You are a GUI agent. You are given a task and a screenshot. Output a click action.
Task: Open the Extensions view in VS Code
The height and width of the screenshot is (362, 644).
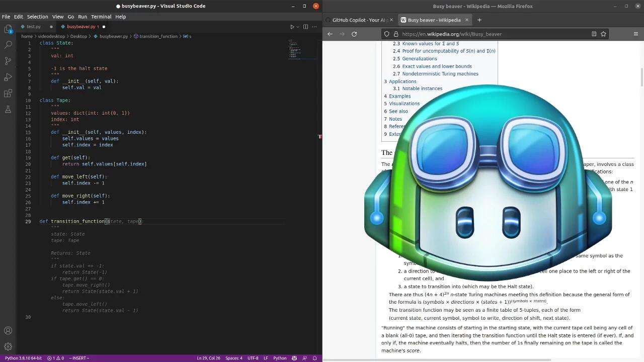click(x=8, y=93)
